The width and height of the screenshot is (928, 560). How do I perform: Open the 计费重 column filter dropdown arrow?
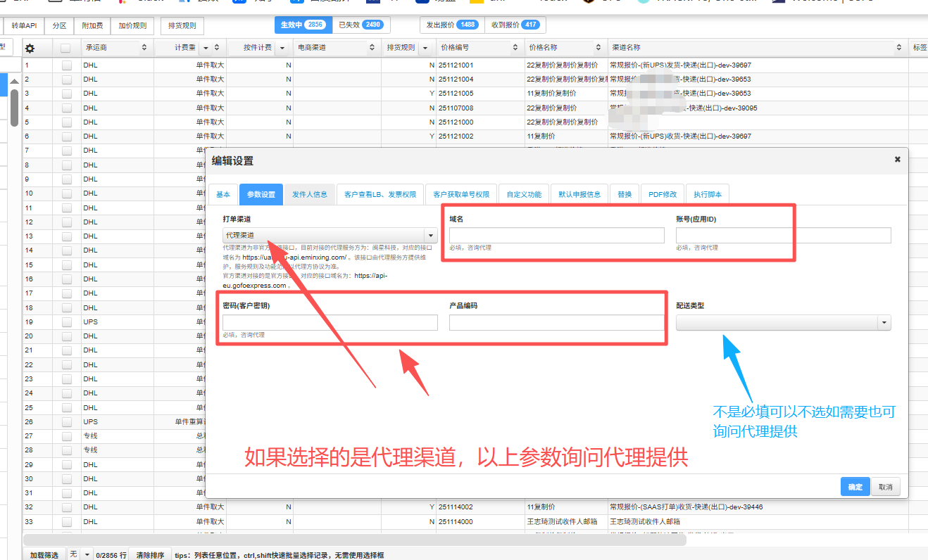click(206, 48)
